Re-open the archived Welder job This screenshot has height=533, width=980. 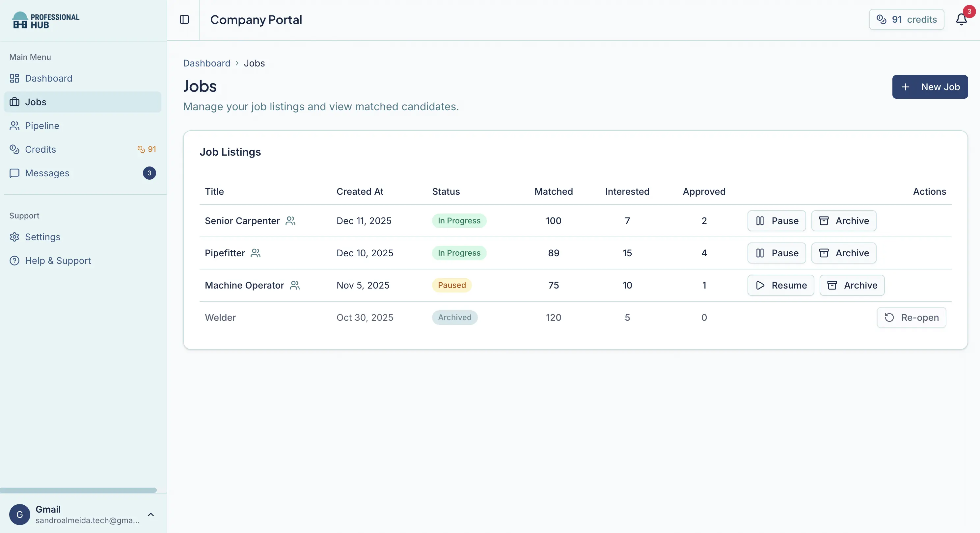pos(911,318)
